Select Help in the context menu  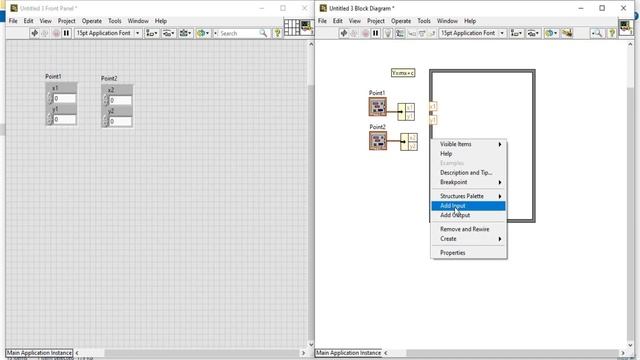(x=469, y=154)
